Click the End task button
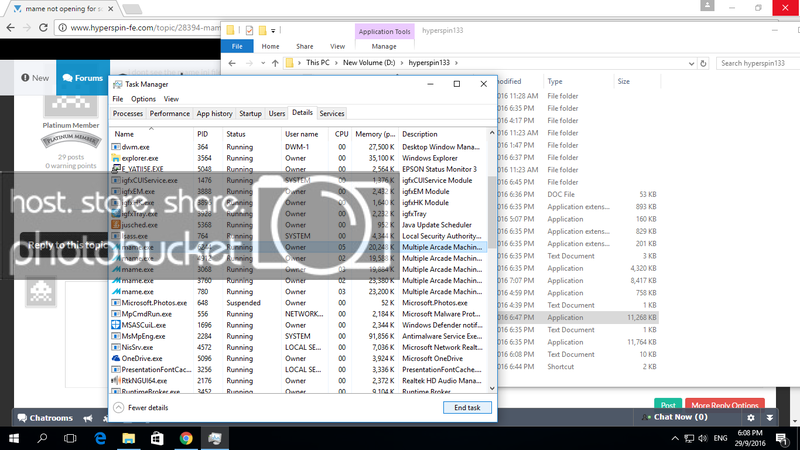This screenshot has width=800, height=450. (467, 408)
